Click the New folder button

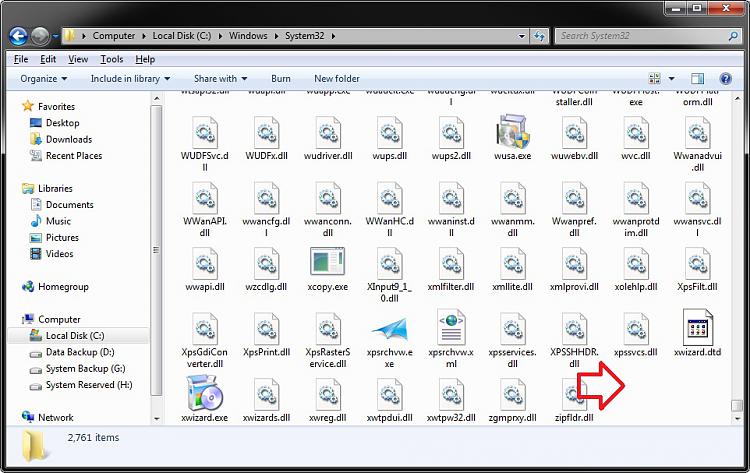pyautogui.click(x=337, y=78)
